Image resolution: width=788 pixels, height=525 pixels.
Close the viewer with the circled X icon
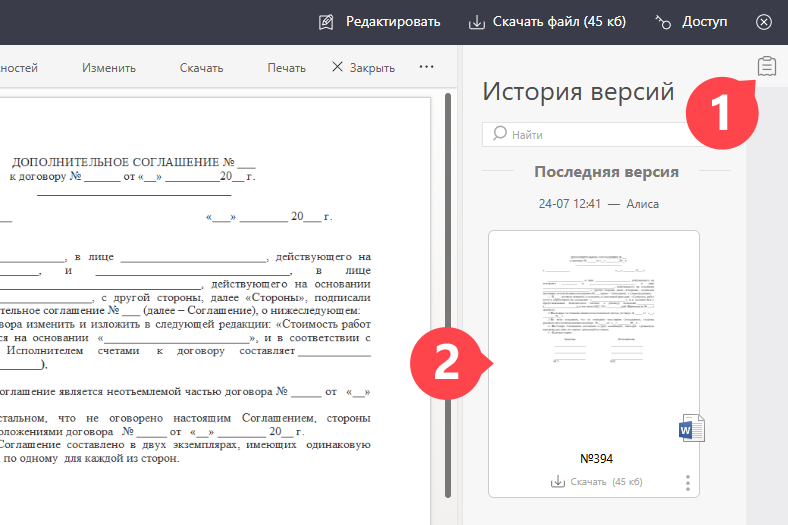[763, 22]
